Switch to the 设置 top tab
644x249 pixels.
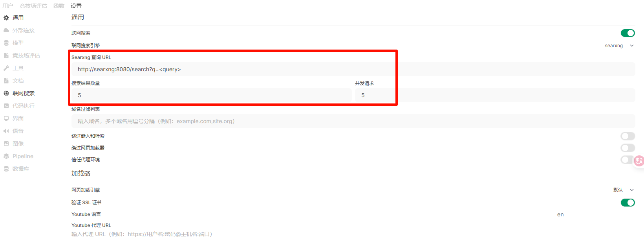coord(76,6)
